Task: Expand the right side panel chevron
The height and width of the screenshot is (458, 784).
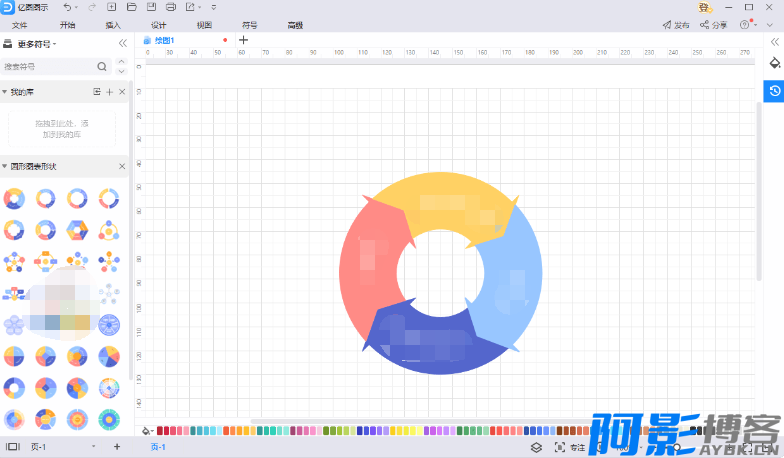Action: pos(774,42)
